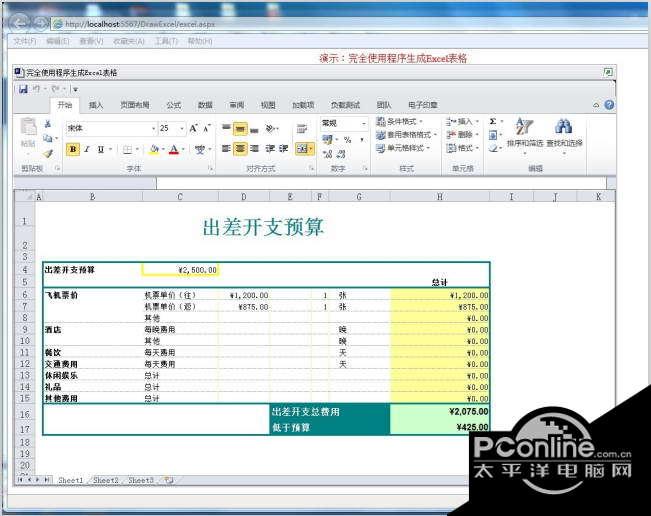Click the Copy icon in the ribbon
Screen dimensions: 651x516
(x=48, y=138)
